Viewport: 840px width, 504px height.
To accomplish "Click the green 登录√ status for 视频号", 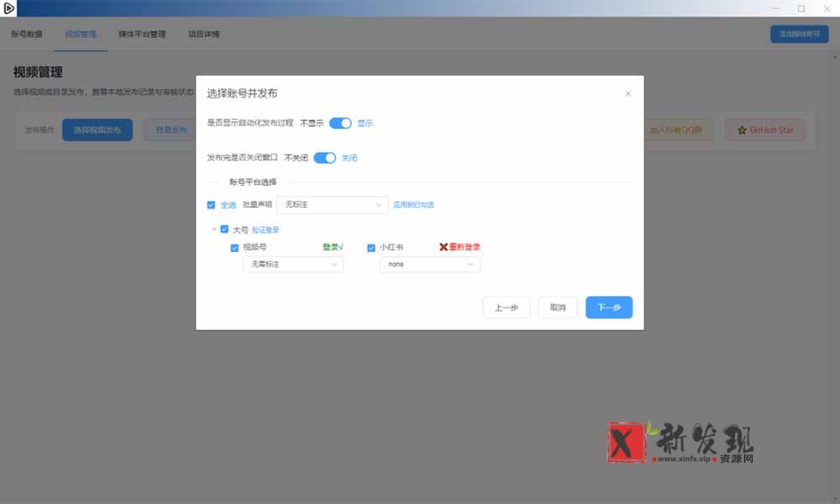I will click(x=333, y=247).
